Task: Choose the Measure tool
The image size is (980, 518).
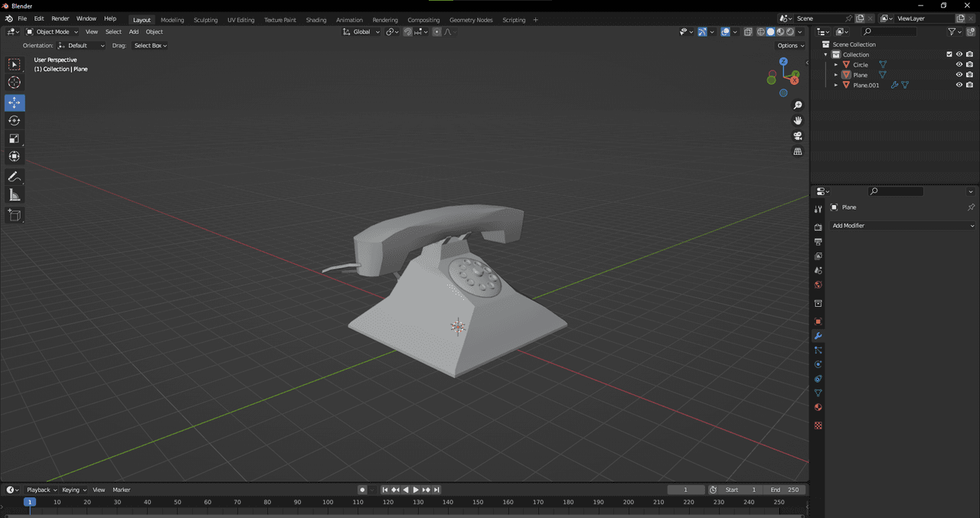Action: coord(15,195)
